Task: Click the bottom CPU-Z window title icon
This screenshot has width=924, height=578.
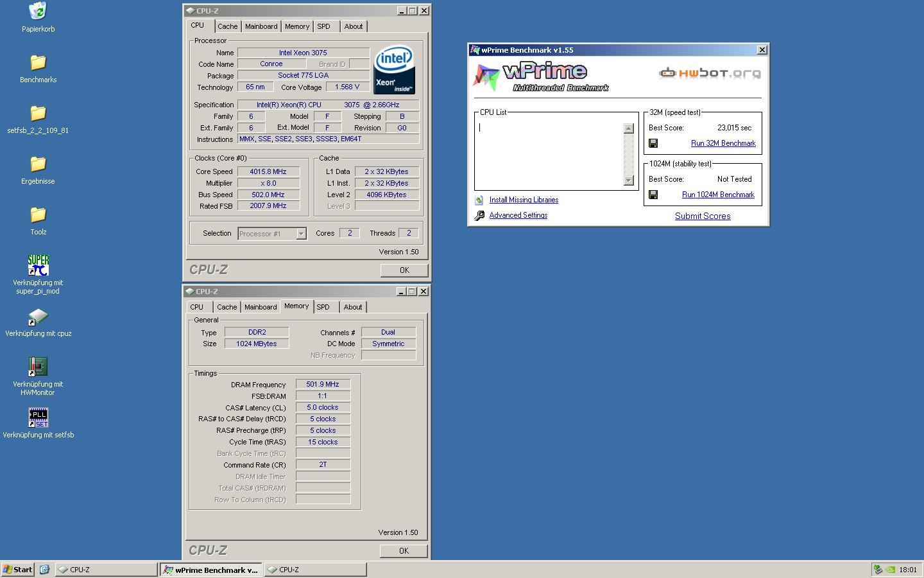Action: [x=191, y=292]
